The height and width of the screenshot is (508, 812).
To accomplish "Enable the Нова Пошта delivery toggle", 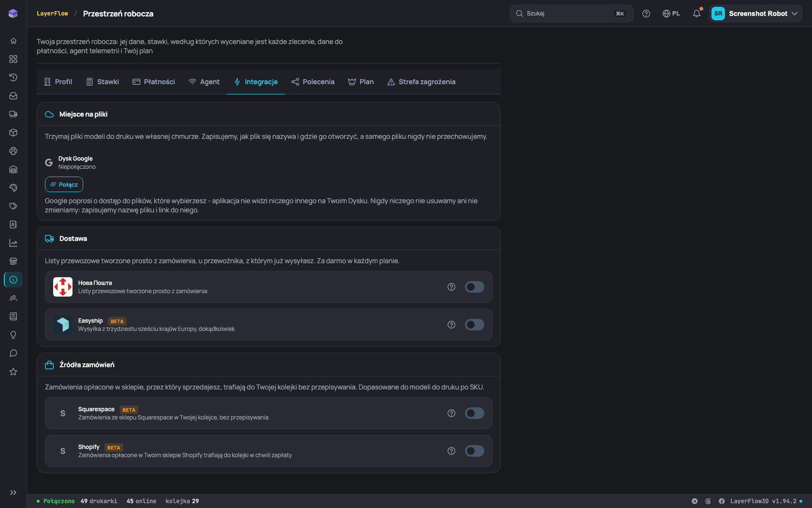I will pyautogui.click(x=475, y=287).
